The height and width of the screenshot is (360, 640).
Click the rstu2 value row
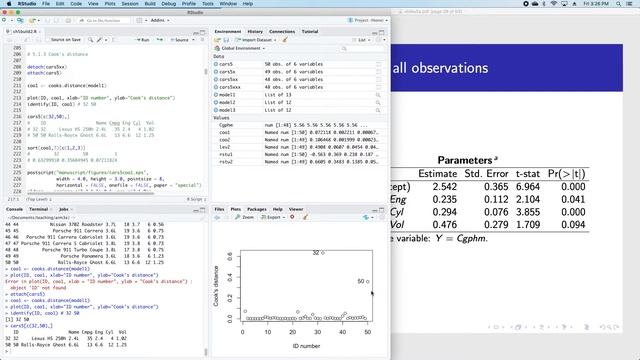pos(299,162)
